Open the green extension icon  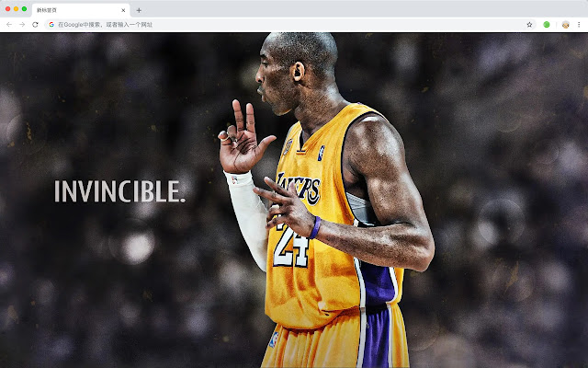(x=547, y=25)
